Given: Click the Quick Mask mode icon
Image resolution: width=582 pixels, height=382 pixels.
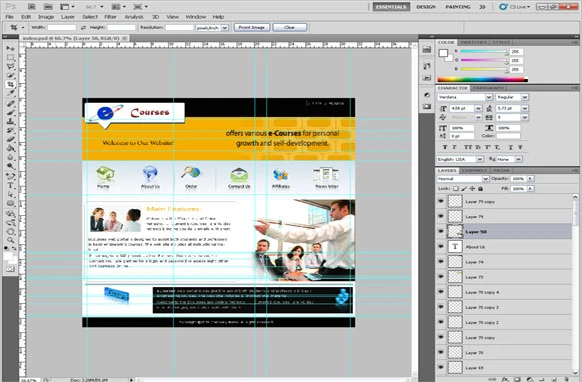Looking at the screenshot, I should pos(10,269).
